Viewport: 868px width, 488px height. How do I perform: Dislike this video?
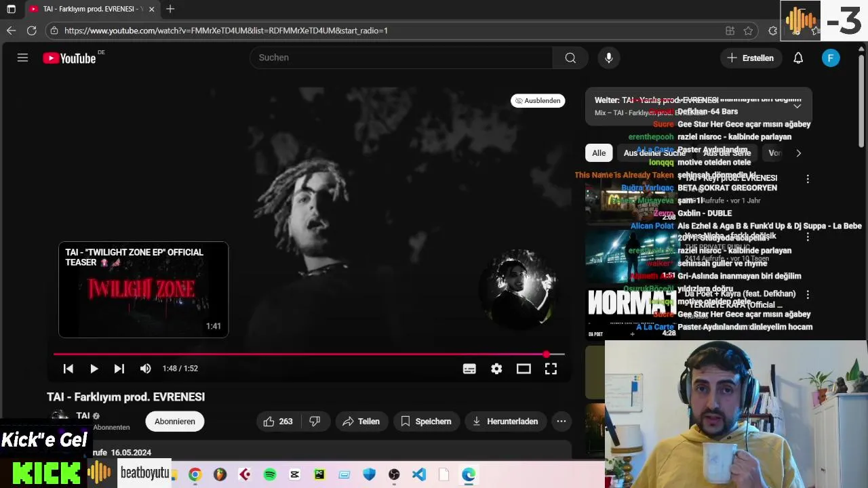coord(315,422)
